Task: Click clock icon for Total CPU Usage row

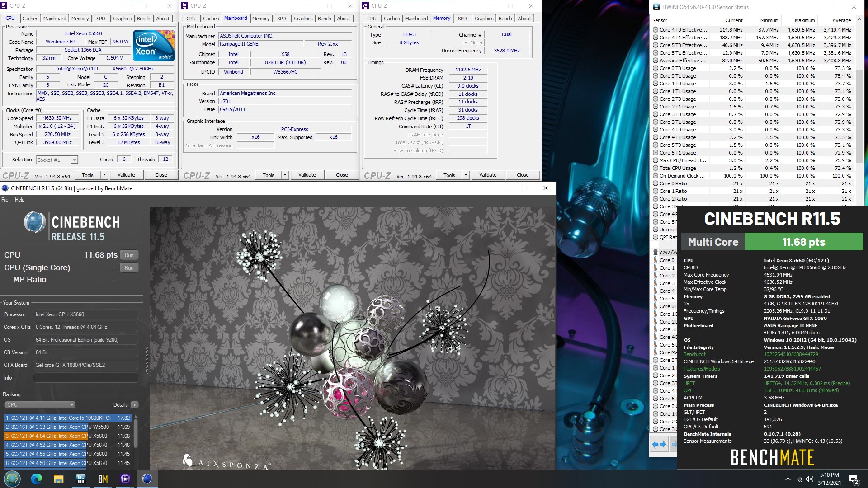Action: click(x=656, y=168)
